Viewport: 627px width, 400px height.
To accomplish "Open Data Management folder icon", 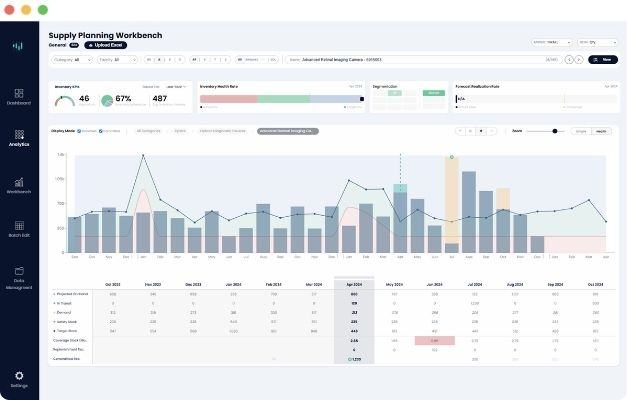I will point(19,274).
